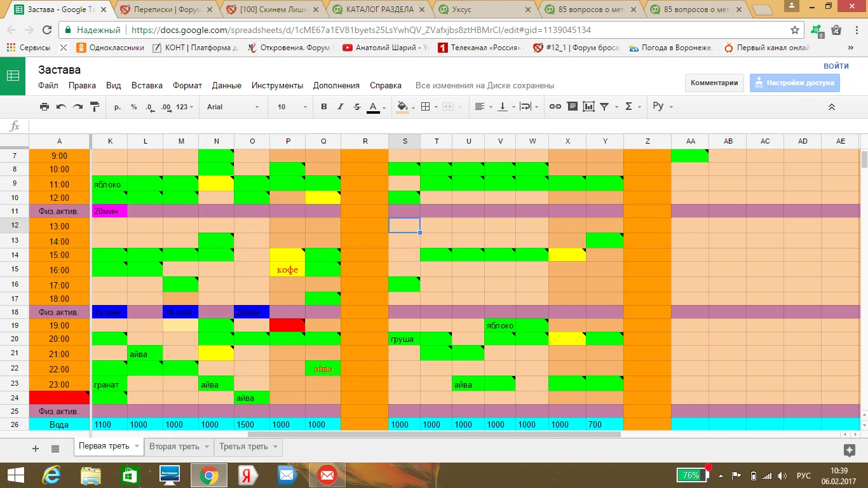The width and height of the screenshot is (868, 488).
Task: Open the Данные menu
Action: [227, 85]
